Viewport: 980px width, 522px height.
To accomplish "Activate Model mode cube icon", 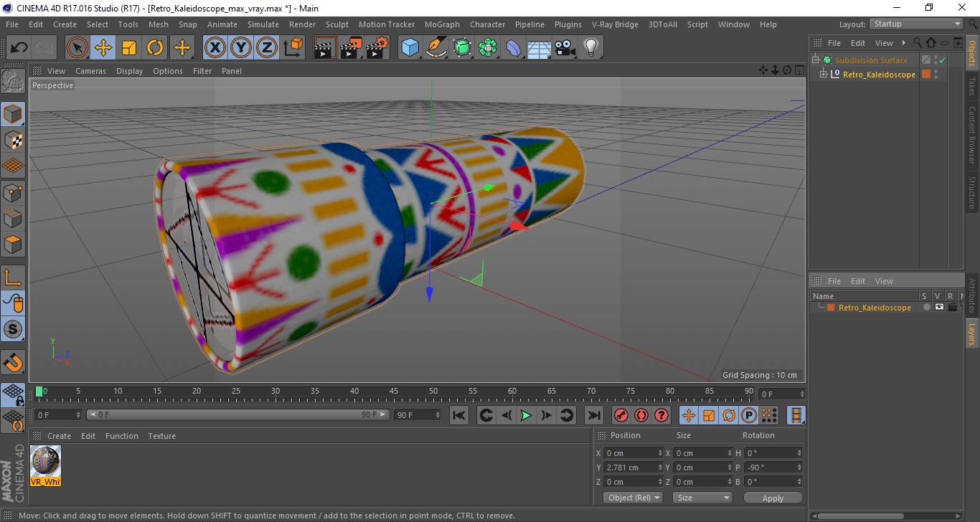I will coord(13,114).
